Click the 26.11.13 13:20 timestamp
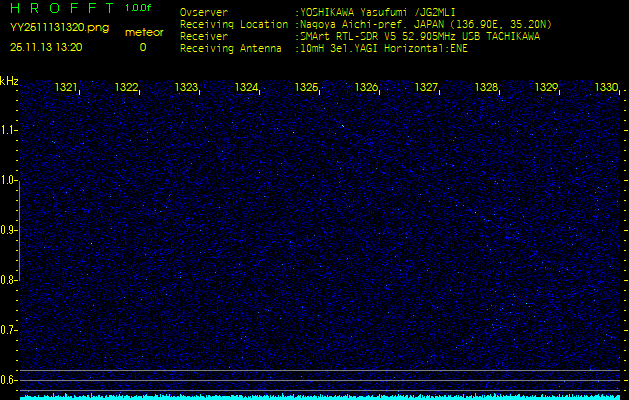The image size is (629, 400). point(46,47)
